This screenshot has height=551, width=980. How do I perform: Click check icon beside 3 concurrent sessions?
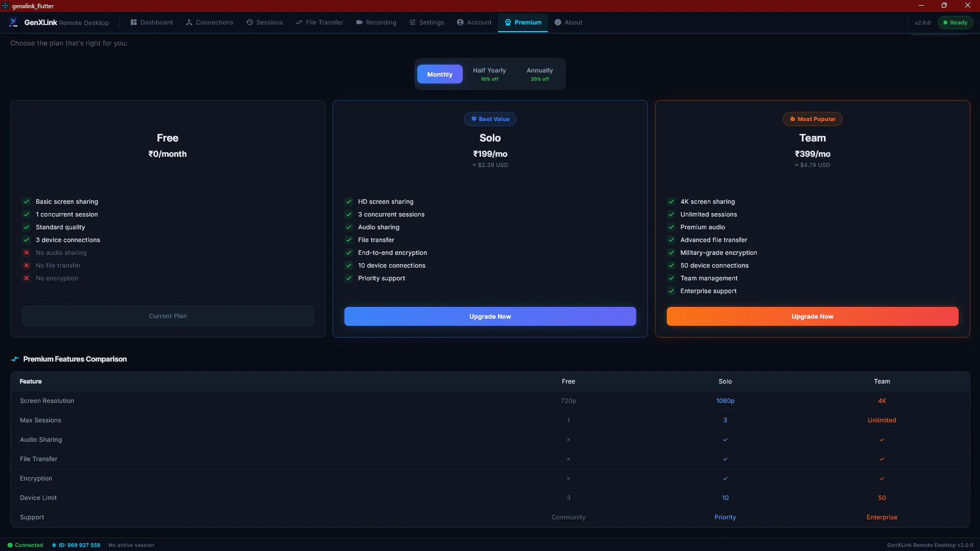(x=349, y=214)
